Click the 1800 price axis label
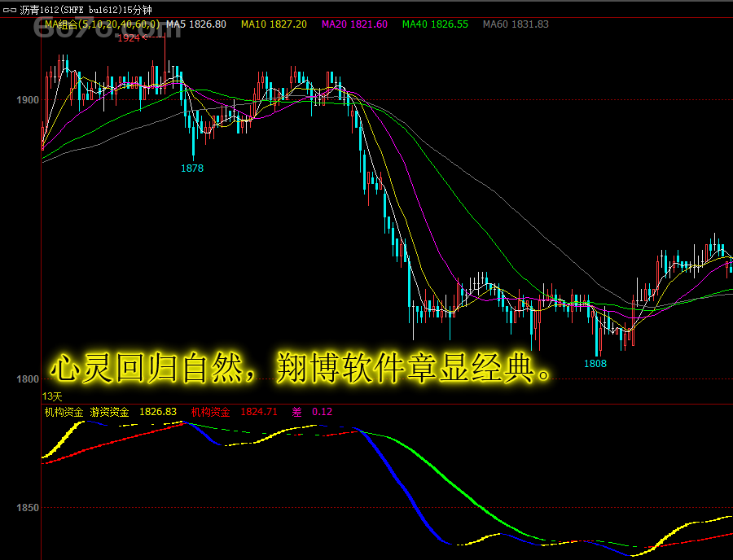733x560 pixels. click(x=28, y=379)
